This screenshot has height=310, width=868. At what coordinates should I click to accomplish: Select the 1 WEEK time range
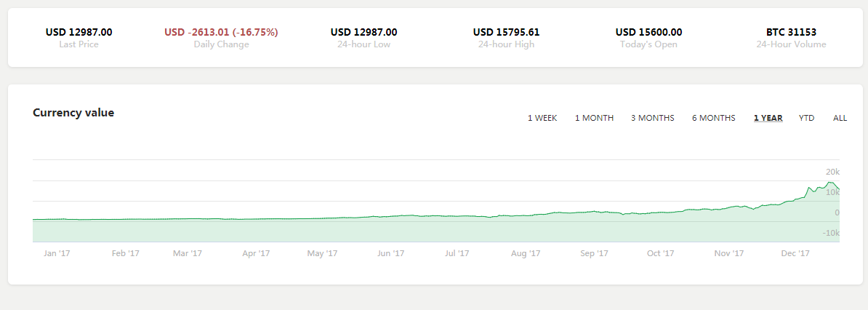(542, 118)
